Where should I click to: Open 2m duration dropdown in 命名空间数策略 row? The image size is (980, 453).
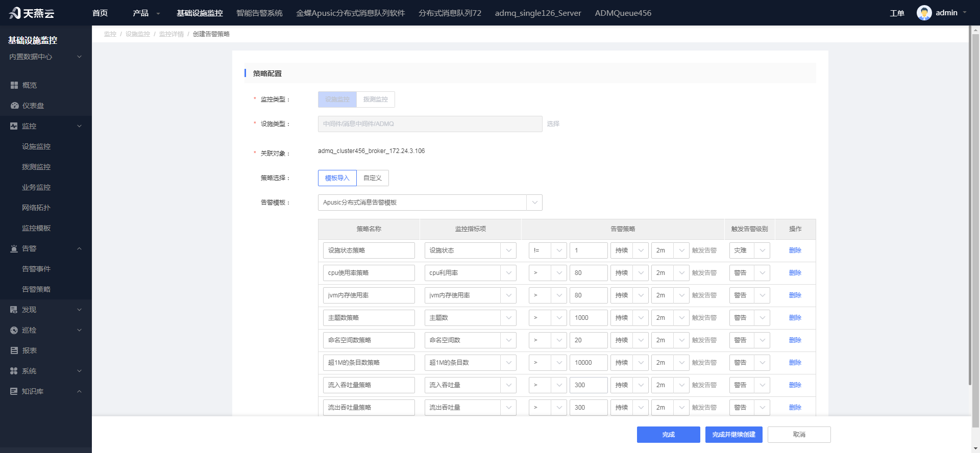(670, 340)
